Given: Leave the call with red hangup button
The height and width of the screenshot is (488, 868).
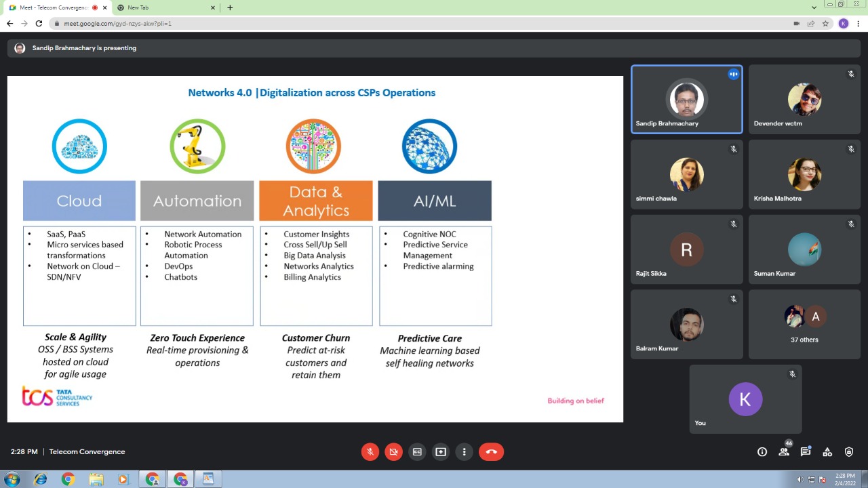Looking at the screenshot, I should [491, 452].
